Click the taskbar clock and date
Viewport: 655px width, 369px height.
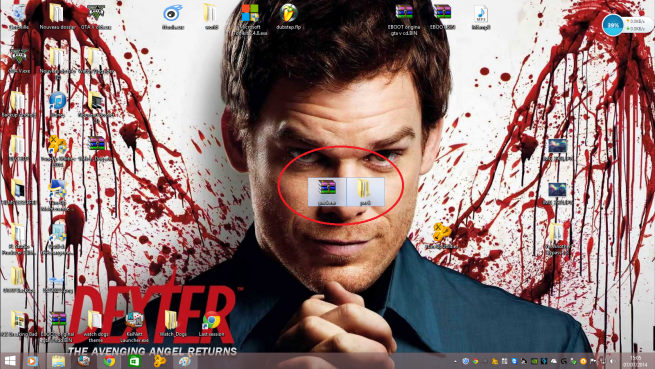635,361
